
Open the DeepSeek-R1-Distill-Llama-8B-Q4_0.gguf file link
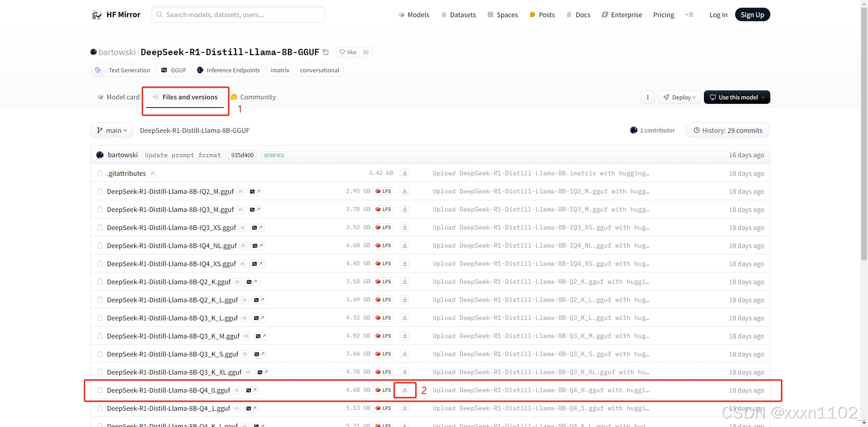(169, 390)
